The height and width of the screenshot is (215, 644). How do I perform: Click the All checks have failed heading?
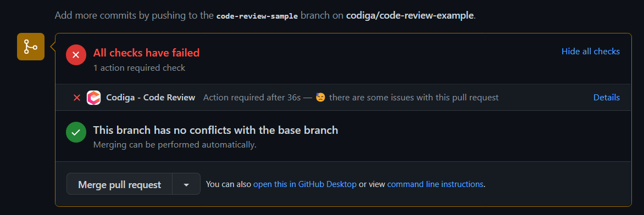pos(146,53)
